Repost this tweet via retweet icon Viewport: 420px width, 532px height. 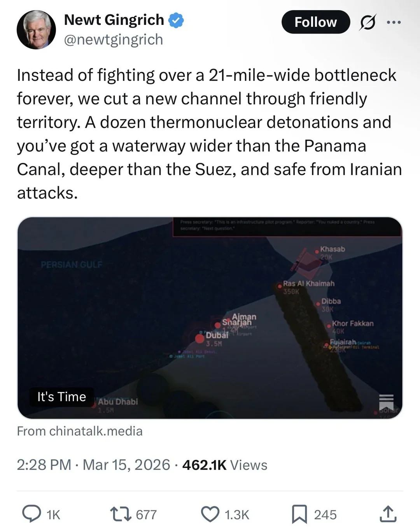tap(119, 514)
